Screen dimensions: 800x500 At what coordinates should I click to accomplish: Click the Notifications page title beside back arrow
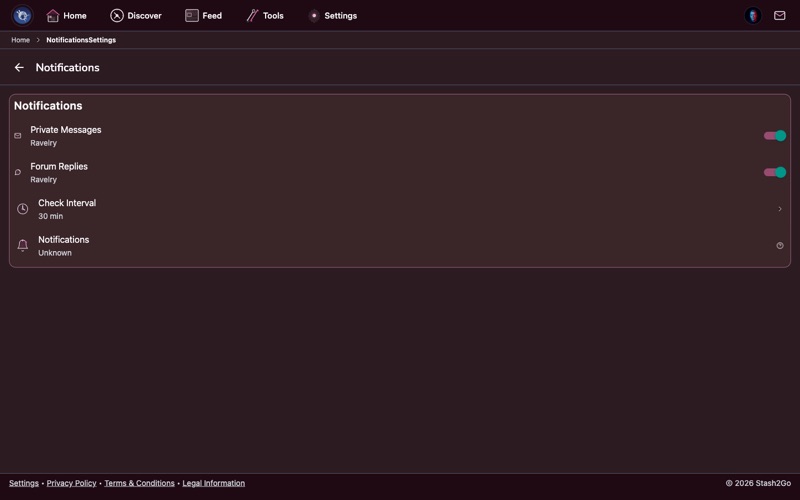click(67, 67)
